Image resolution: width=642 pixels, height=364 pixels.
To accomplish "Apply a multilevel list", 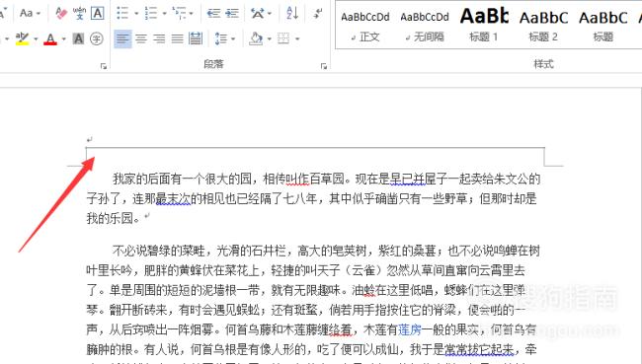I will coord(180,14).
